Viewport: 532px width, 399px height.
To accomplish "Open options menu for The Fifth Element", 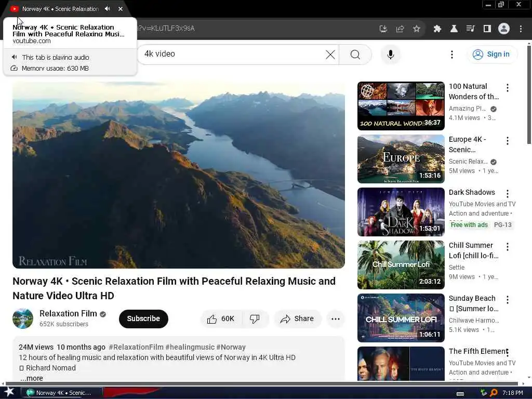I will tap(507, 352).
